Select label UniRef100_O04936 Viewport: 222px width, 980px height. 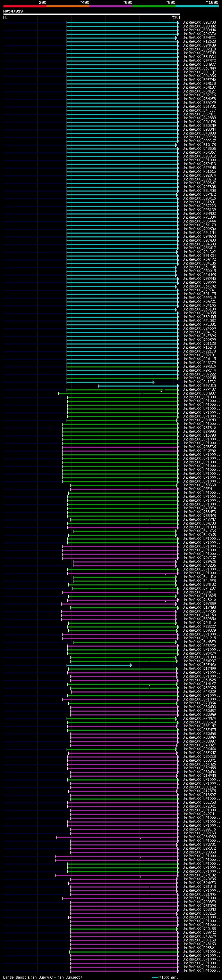pyautogui.click(x=199, y=76)
